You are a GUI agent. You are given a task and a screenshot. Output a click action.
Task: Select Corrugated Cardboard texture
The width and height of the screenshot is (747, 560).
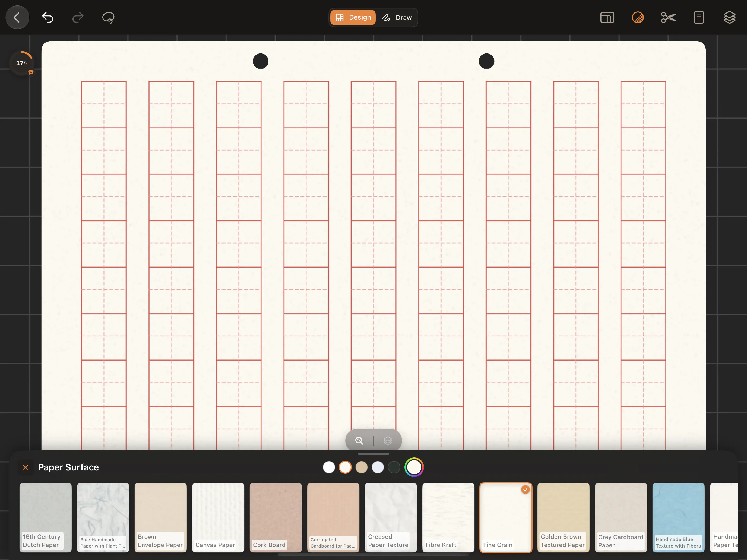[x=333, y=517]
